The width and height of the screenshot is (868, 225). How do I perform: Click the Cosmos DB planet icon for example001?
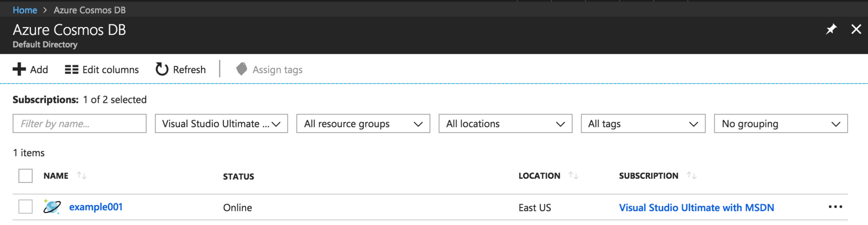(52, 207)
